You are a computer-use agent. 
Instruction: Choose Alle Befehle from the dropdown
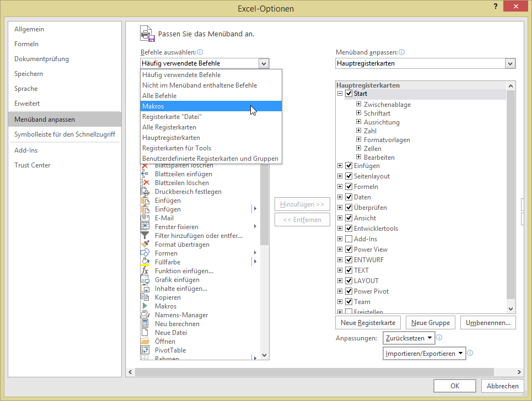(x=211, y=96)
